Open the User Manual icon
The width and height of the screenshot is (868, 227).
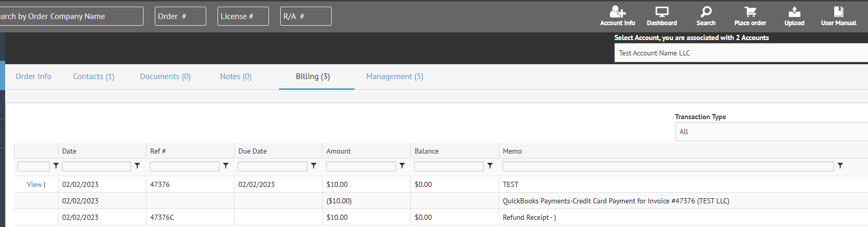coord(839,16)
